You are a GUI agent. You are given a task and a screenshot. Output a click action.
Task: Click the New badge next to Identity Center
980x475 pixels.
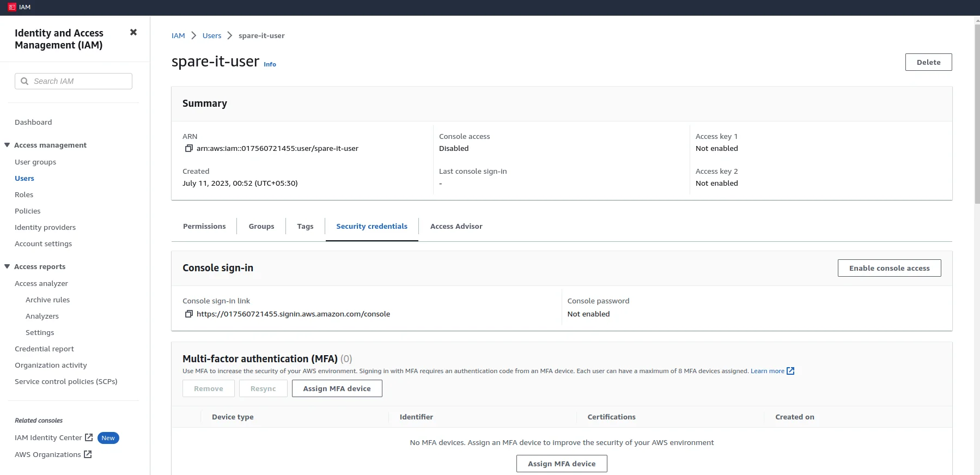pos(108,438)
